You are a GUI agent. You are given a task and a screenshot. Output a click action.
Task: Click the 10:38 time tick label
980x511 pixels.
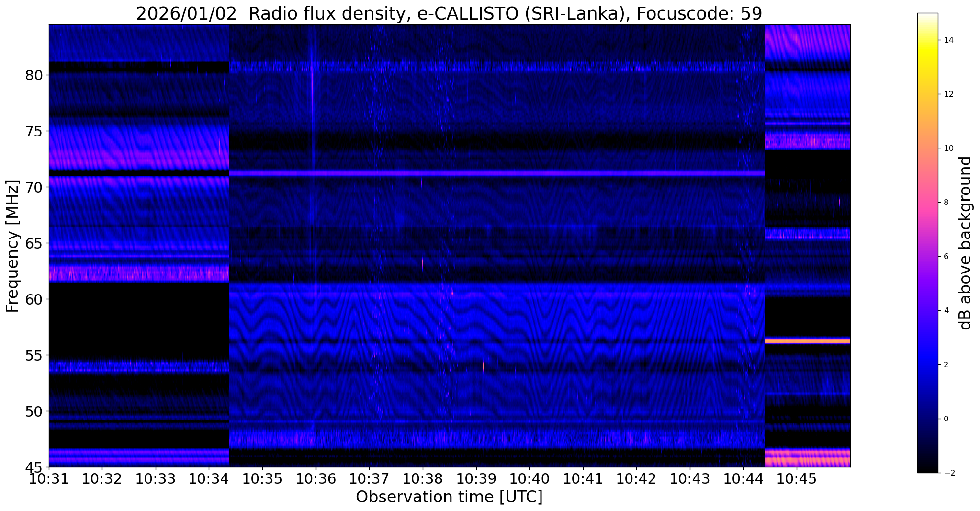tap(423, 478)
